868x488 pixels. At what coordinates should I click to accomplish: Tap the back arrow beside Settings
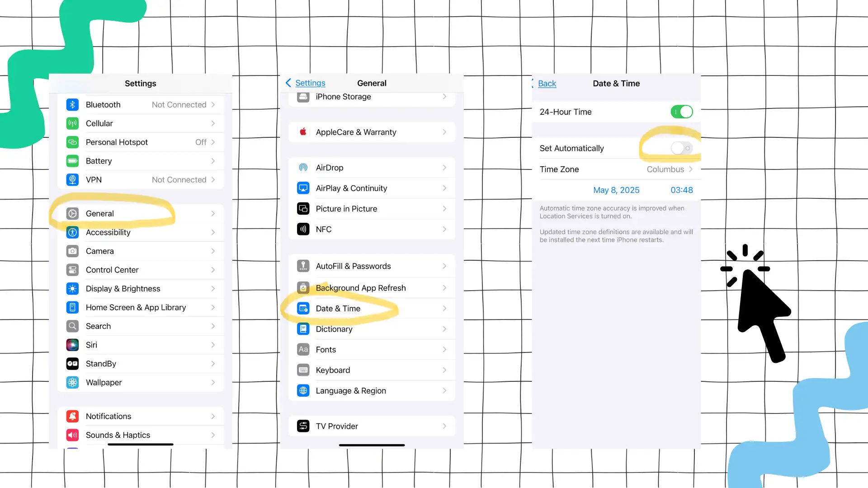click(288, 83)
